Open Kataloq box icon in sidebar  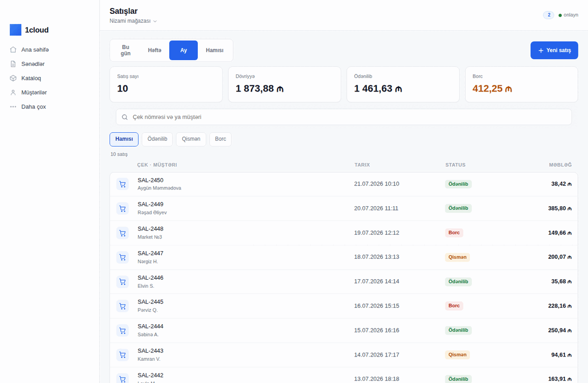point(13,78)
